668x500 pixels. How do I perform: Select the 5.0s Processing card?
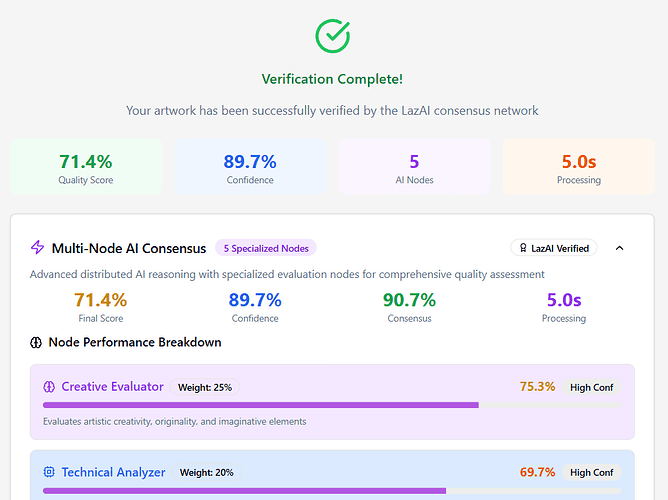(578, 167)
